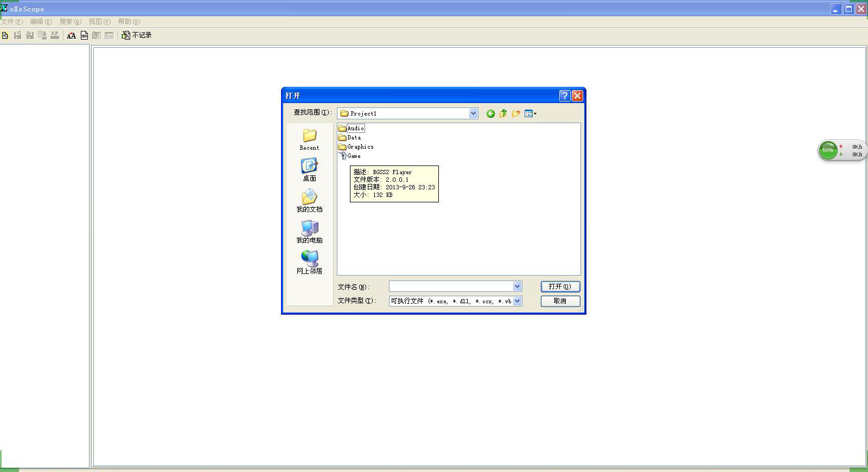Select the Data folder
Screen dimensions: 868x472
point(350,137)
